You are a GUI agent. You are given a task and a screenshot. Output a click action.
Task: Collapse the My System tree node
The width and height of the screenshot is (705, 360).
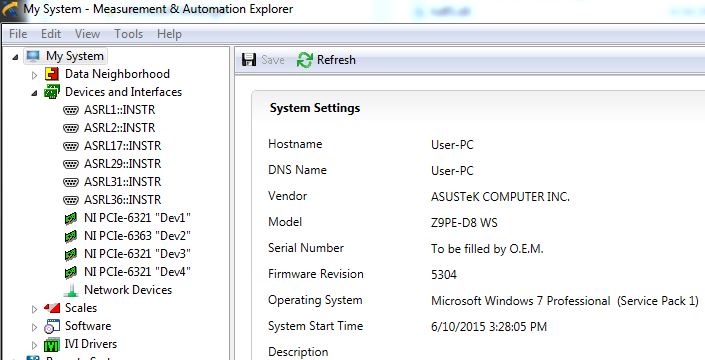click(15, 57)
